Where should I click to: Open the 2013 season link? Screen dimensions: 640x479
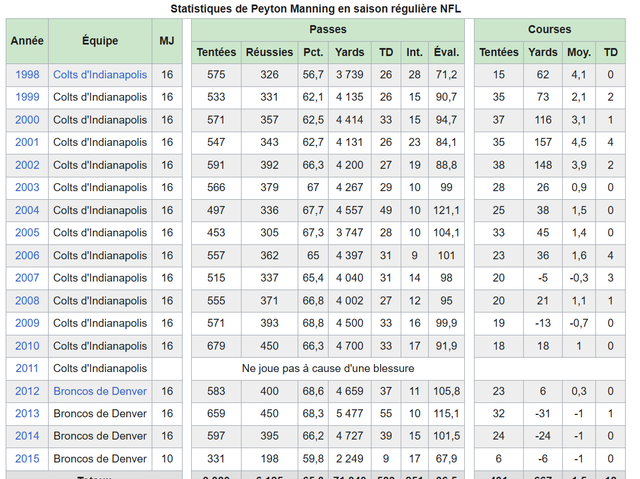pyautogui.click(x=26, y=414)
